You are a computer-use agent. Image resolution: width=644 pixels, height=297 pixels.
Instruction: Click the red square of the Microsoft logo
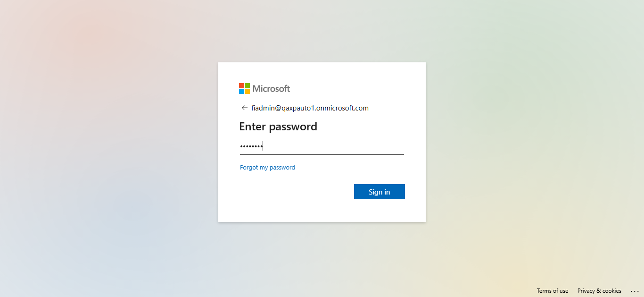pos(241,85)
